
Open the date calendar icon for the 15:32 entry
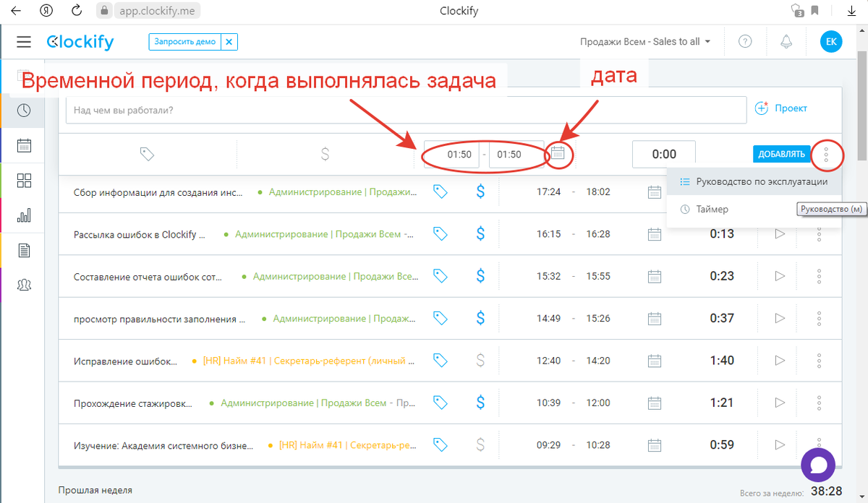pos(655,276)
